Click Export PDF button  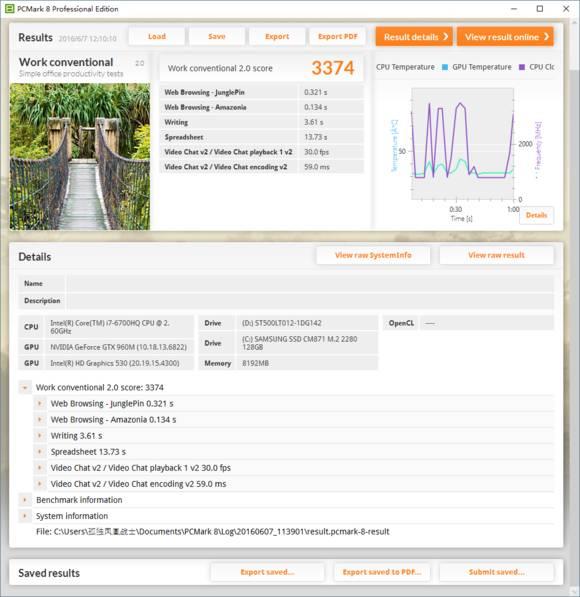338,37
